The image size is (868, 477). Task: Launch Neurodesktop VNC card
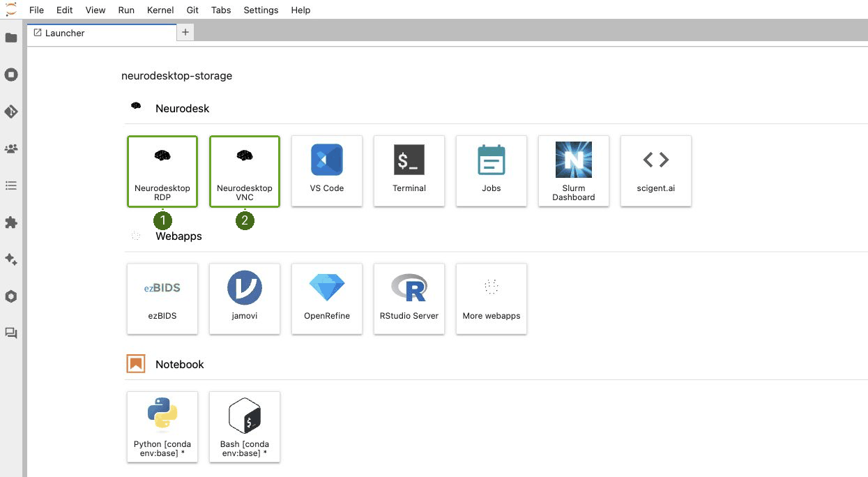245,172
